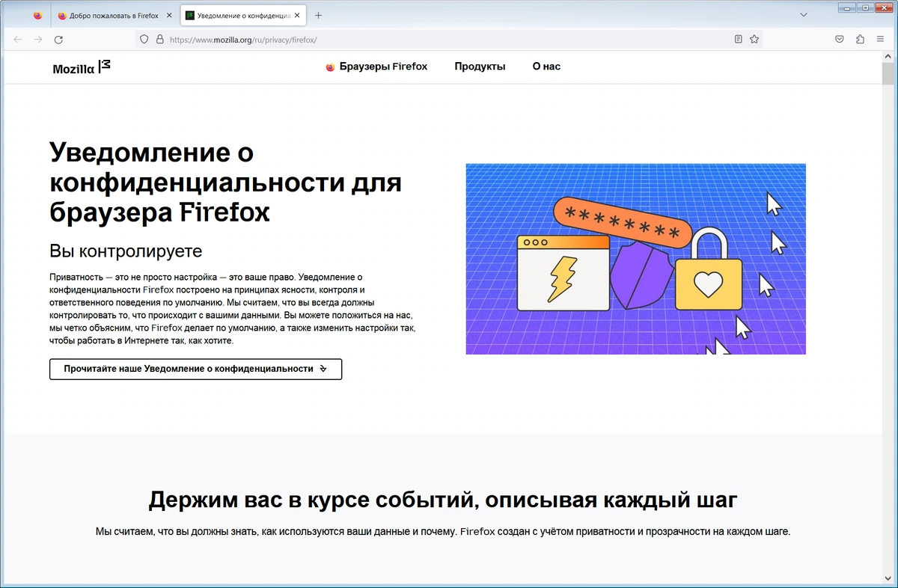
Task: Click the 'Вы контролируете' subheading
Action: [x=126, y=251]
